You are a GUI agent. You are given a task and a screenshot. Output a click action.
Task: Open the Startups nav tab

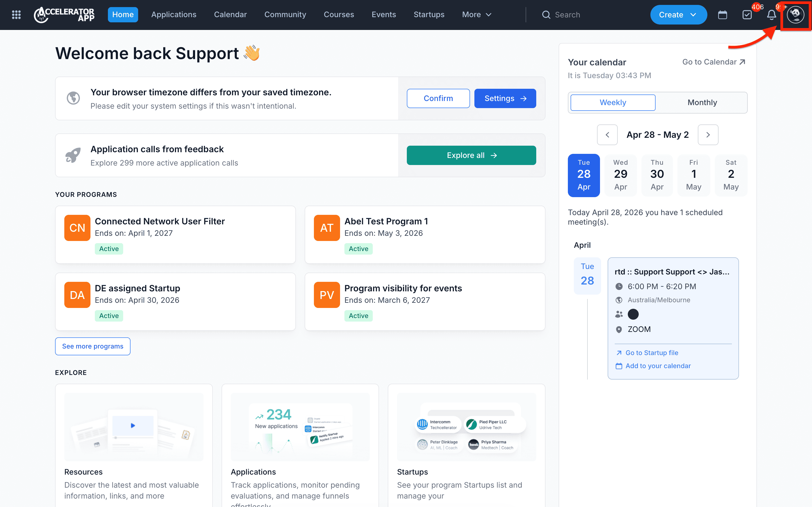429,14
